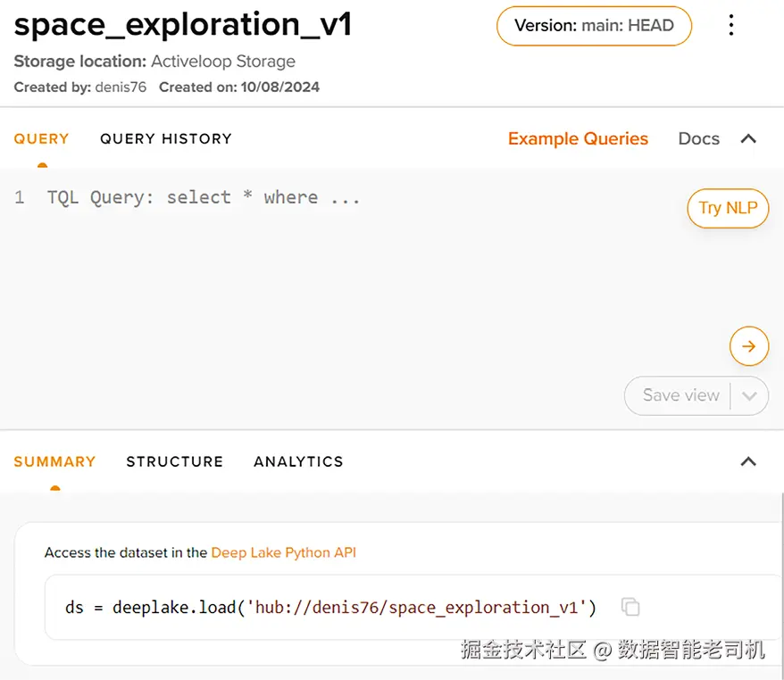Click the creator name denis76
784x680 pixels.
(121, 87)
